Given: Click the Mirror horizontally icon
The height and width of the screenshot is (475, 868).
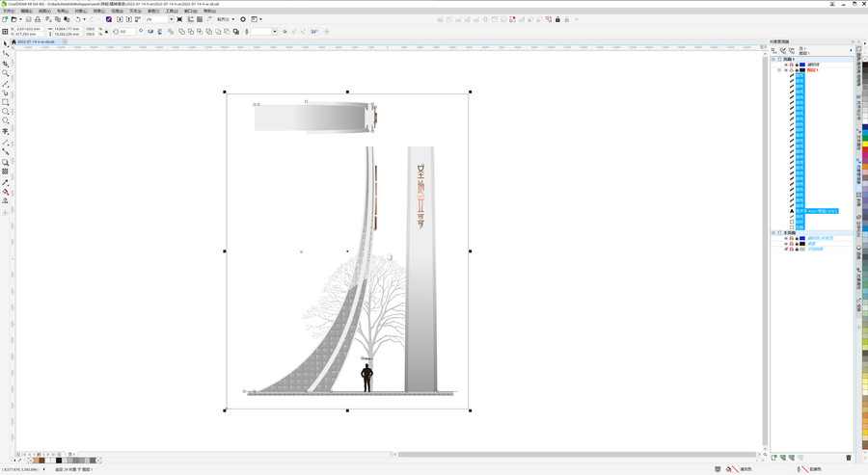Looking at the screenshot, I should 150,32.
